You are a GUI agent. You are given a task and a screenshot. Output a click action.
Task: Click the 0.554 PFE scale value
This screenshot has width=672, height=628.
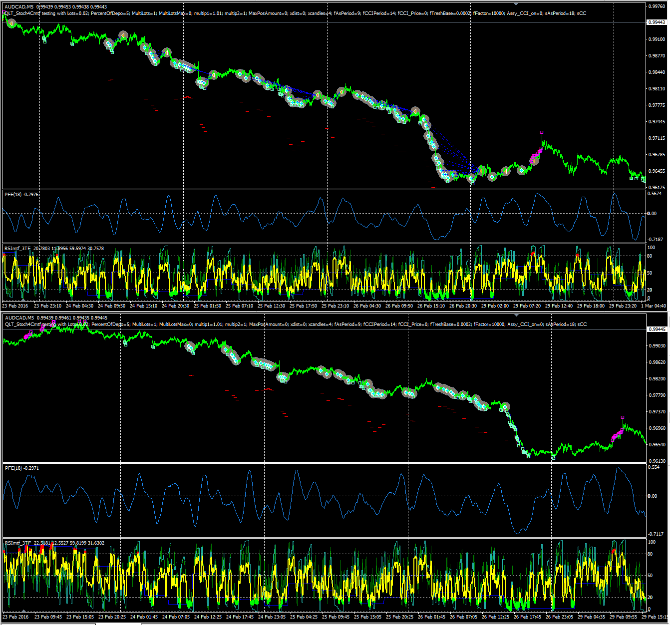654,467
